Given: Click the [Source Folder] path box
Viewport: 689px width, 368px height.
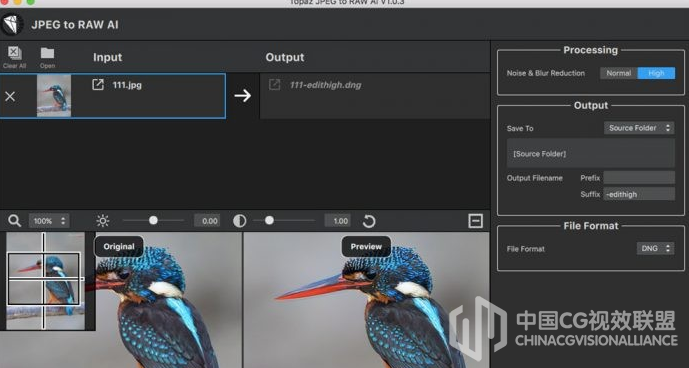Looking at the screenshot, I should 591,153.
